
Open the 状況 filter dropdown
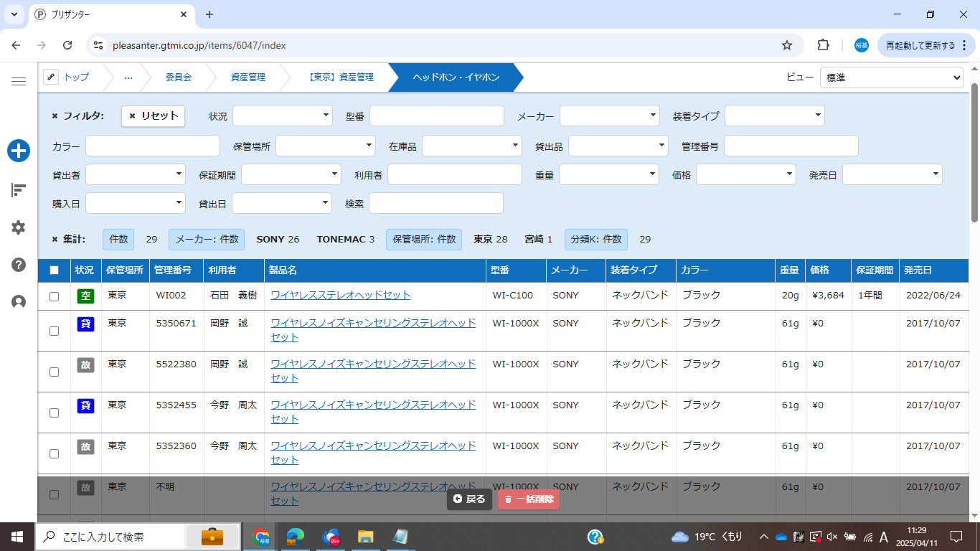coord(282,116)
